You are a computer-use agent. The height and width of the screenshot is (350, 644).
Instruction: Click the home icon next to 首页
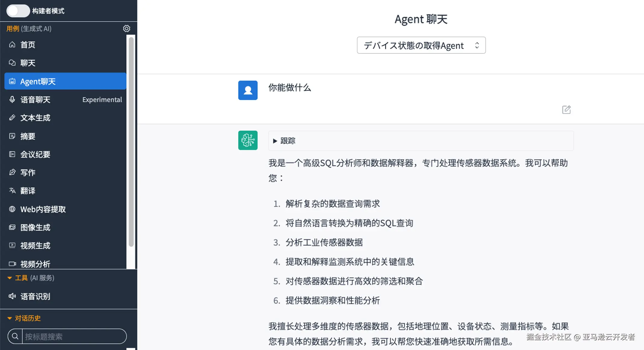pyautogui.click(x=12, y=45)
